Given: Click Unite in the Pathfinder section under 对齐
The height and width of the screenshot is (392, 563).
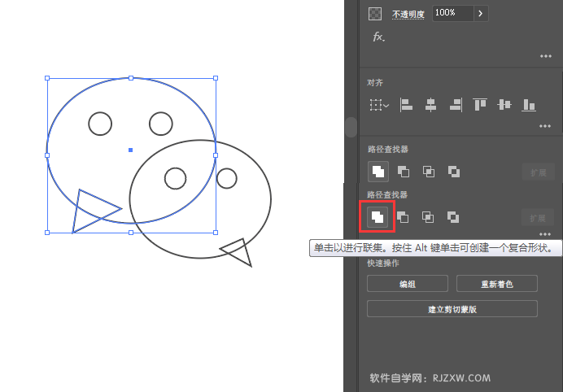Looking at the screenshot, I should (378, 172).
